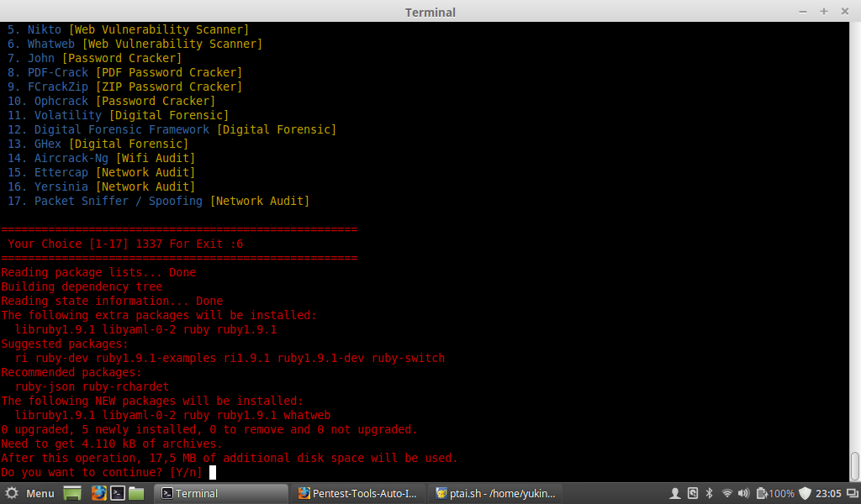Open the removable drives tray icon
The image size is (861, 504).
click(693, 493)
